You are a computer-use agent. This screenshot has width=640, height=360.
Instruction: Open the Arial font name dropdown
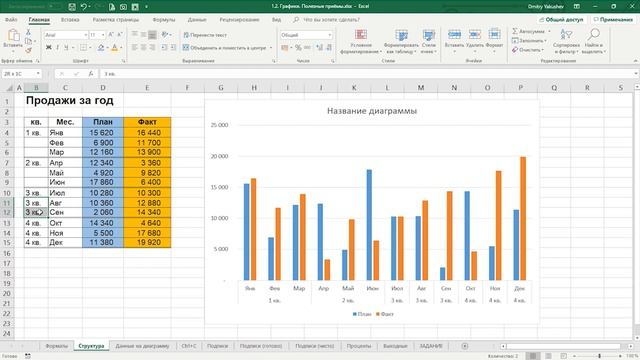click(85, 35)
